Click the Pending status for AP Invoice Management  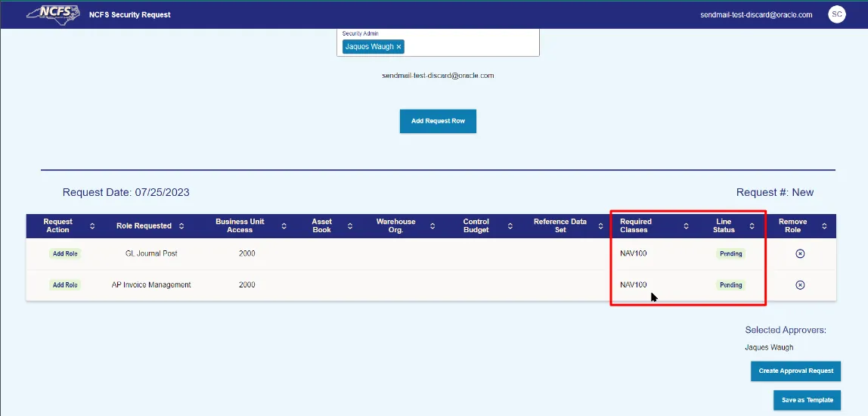[x=730, y=284]
